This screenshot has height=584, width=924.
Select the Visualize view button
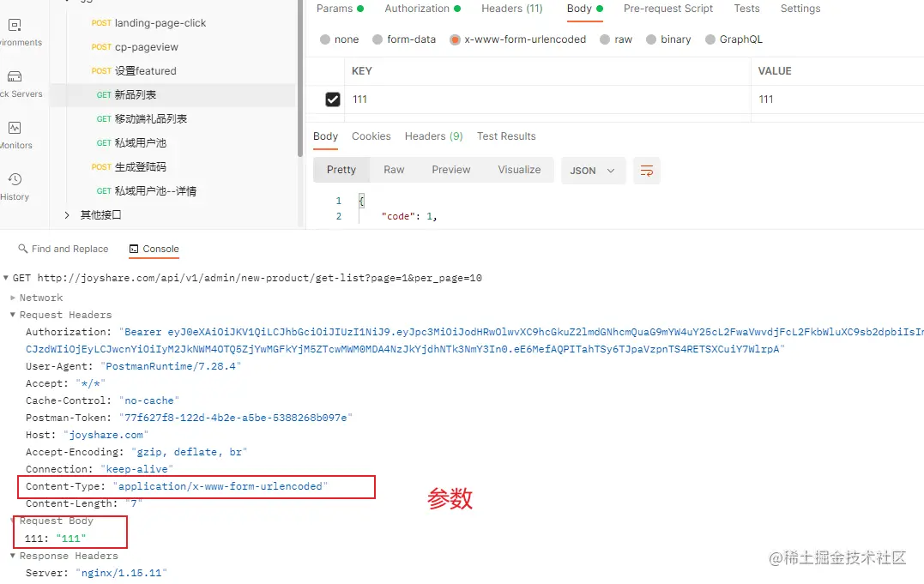point(519,170)
